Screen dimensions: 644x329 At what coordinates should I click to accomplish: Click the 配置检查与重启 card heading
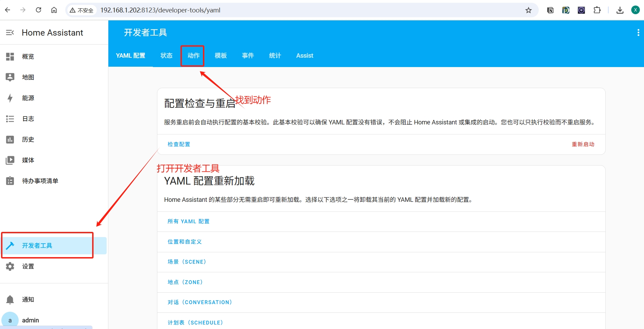(200, 103)
